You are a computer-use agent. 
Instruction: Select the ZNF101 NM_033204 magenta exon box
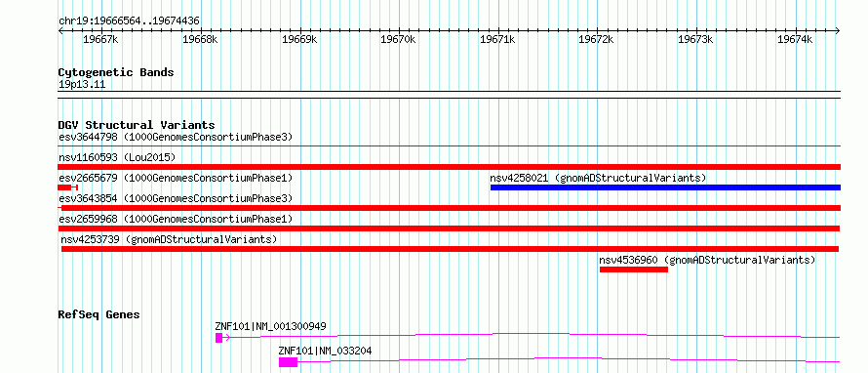click(288, 362)
